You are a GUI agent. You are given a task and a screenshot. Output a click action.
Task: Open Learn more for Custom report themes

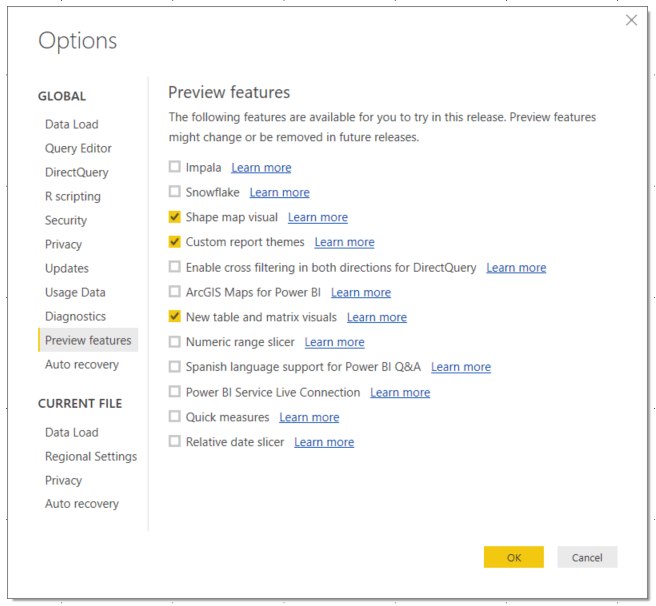[x=344, y=242]
